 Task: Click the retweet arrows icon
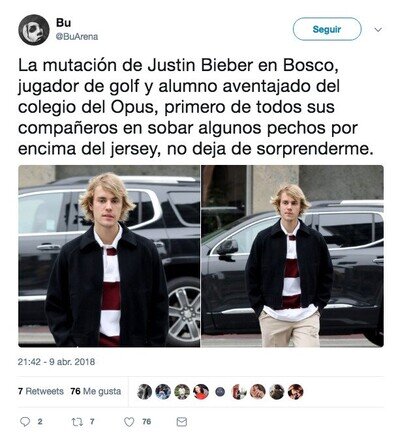pyautogui.click(x=77, y=422)
